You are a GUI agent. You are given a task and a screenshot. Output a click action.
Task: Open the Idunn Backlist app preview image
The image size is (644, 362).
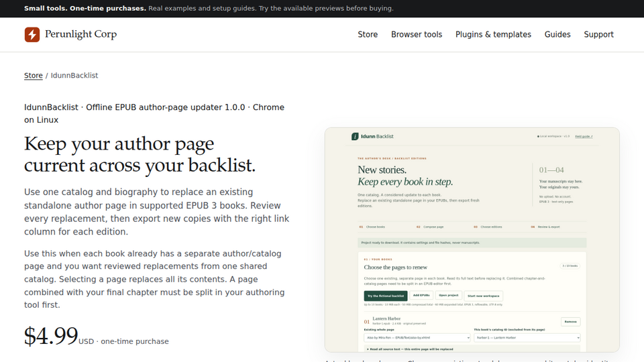click(472, 240)
